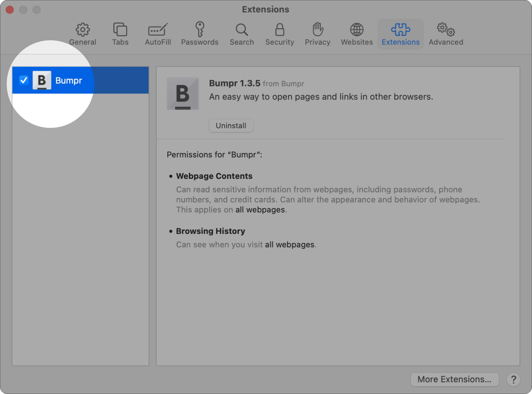This screenshot has height=394, width=532.
Task: Uncheck the Bumpr extension checkbox
Action: (24, 80)
